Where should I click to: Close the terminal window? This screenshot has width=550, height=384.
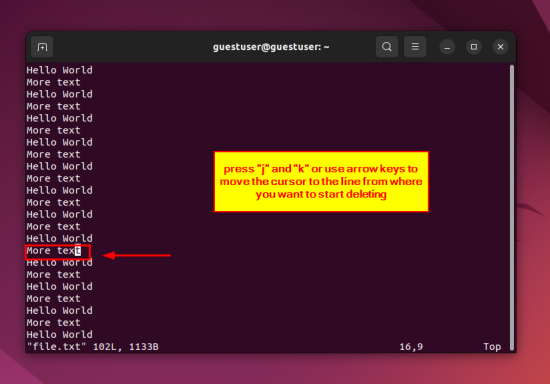click(501, 47)
